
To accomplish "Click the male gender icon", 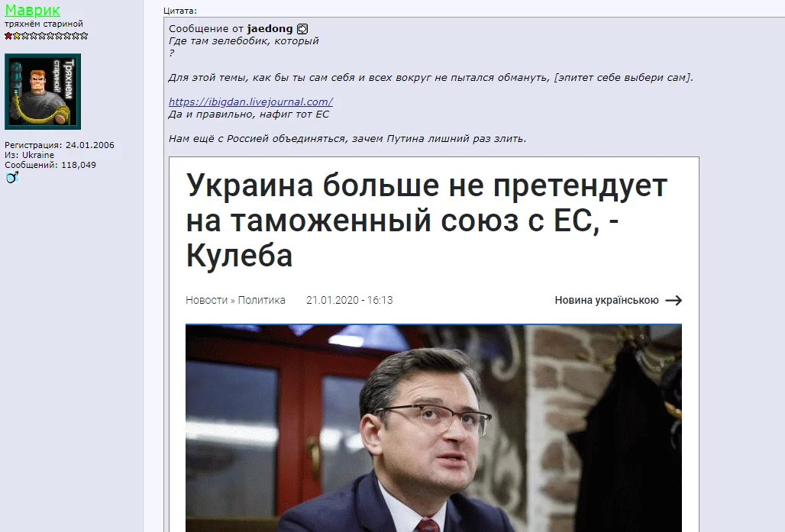I will [x=12, y=177].
